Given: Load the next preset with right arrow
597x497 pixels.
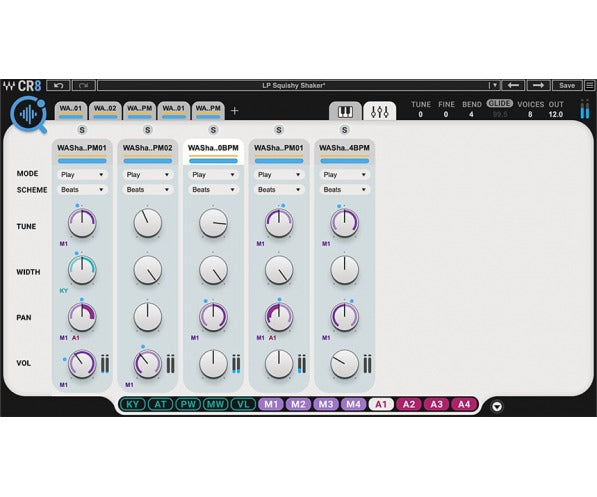Looking at the screenshot, I should [x=538, y=85].
